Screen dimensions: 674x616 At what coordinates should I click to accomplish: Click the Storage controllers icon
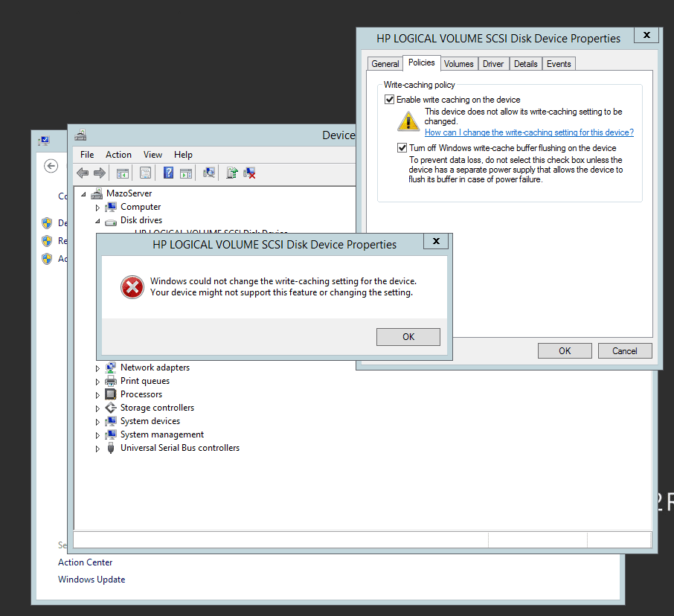tap(111, 408)
